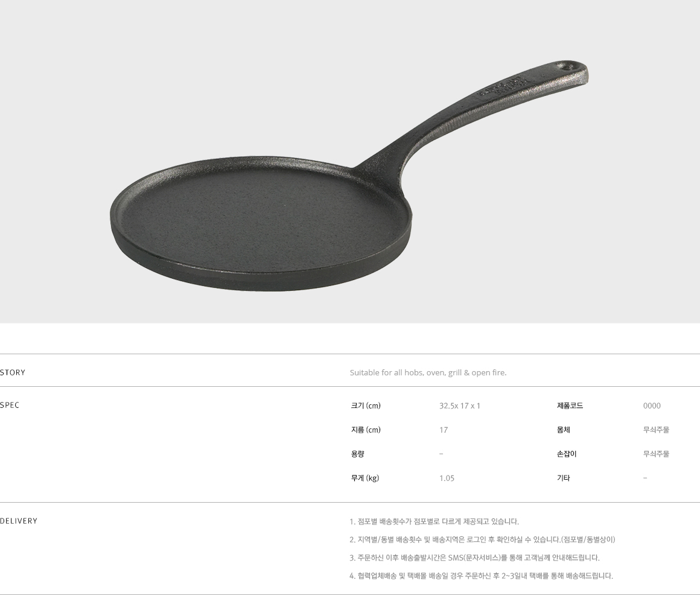Viewport: 700px width, 595px height.
Task: Click the SPEC section heading
Action: click(x=10, y=406)
